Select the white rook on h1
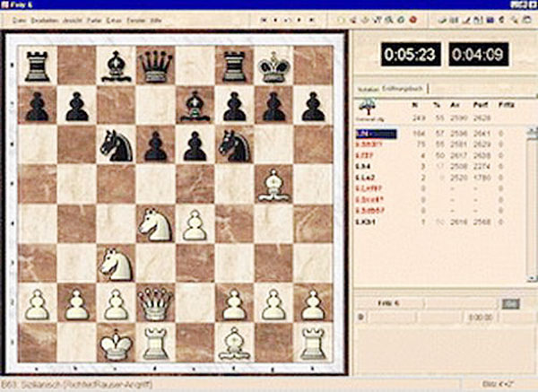 pos(314,343)
